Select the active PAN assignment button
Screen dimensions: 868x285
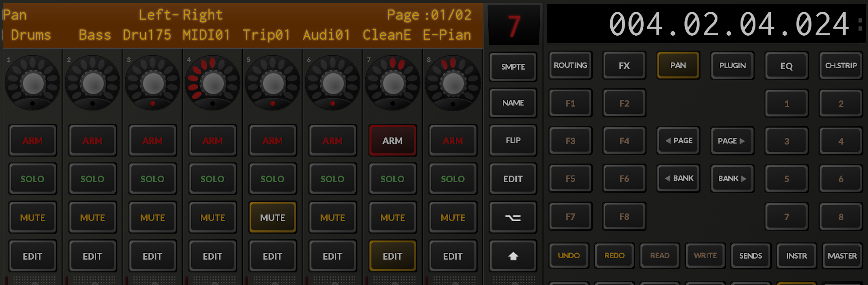678,66
